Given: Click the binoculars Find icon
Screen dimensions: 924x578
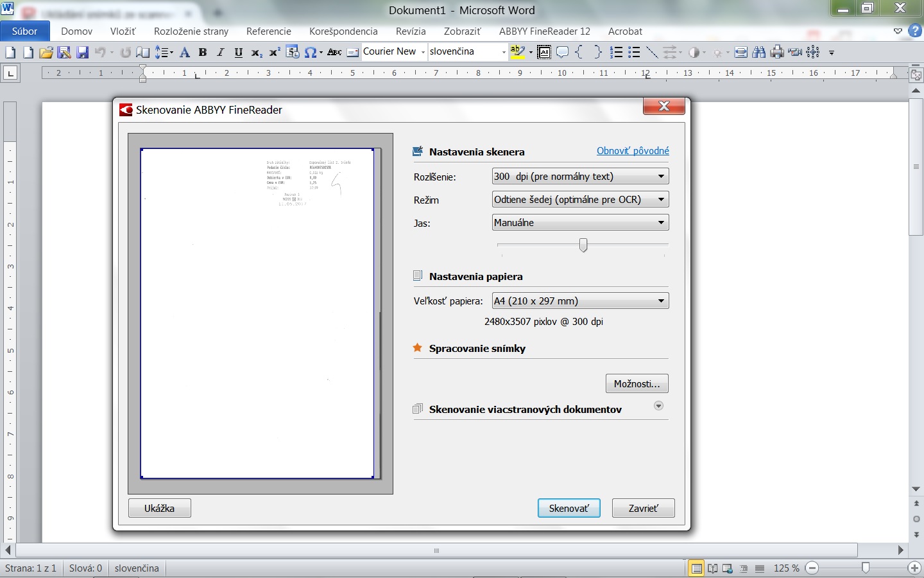Looking at the screenshot, I should point(759,53).
